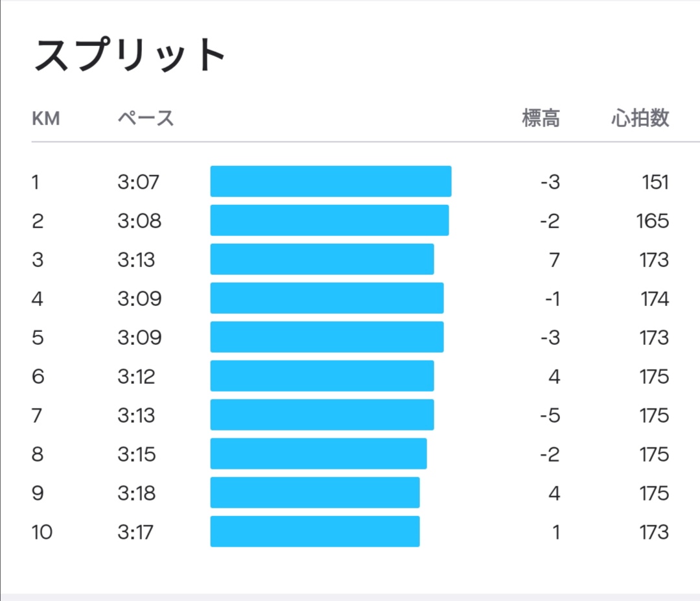Click the 3:08 pace value
The image size is (700, 601).
tap(139, 221)
